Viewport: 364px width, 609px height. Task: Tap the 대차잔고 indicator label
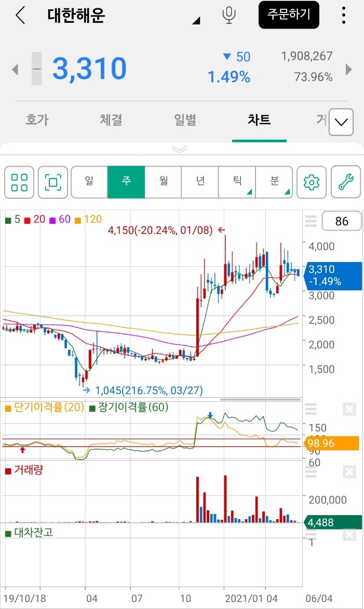coord(29,533)
